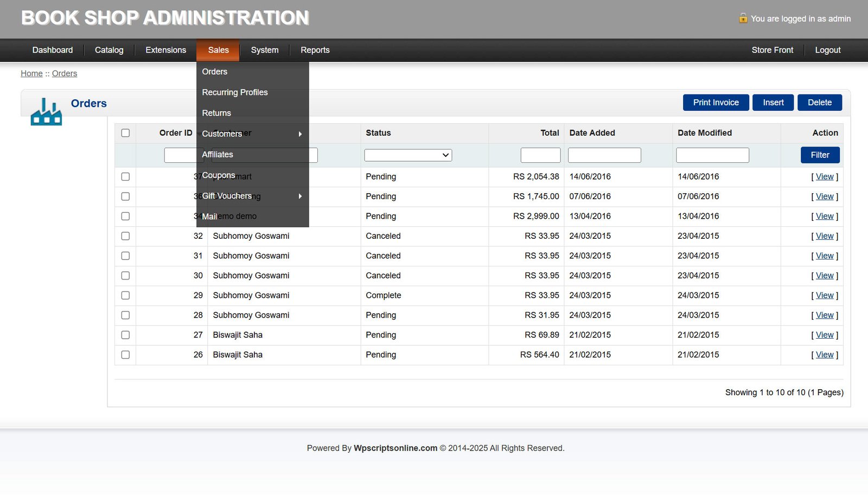Click the Order ID column header
Image resolution: width=868 pixels, height=495 pixels.
(176, 133)
